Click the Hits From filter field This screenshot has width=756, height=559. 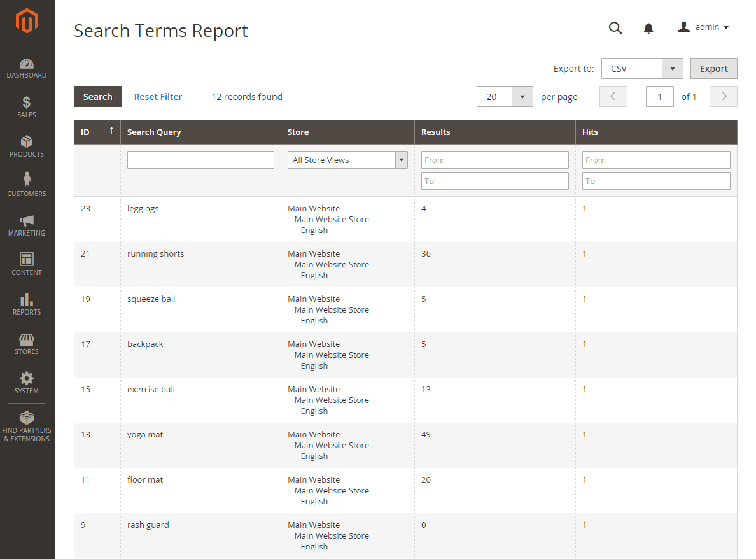pos(656,160)
